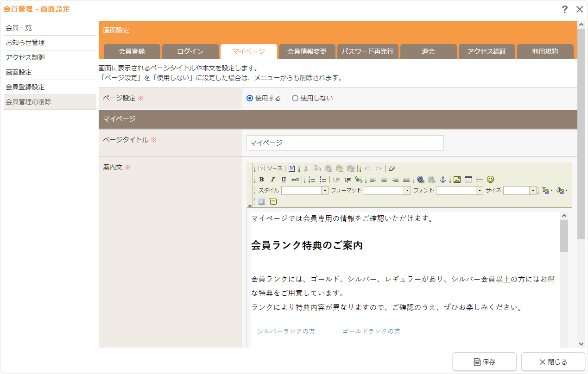Open the 利用規約 tab
The image size is (588, 374).
(545, 51)
